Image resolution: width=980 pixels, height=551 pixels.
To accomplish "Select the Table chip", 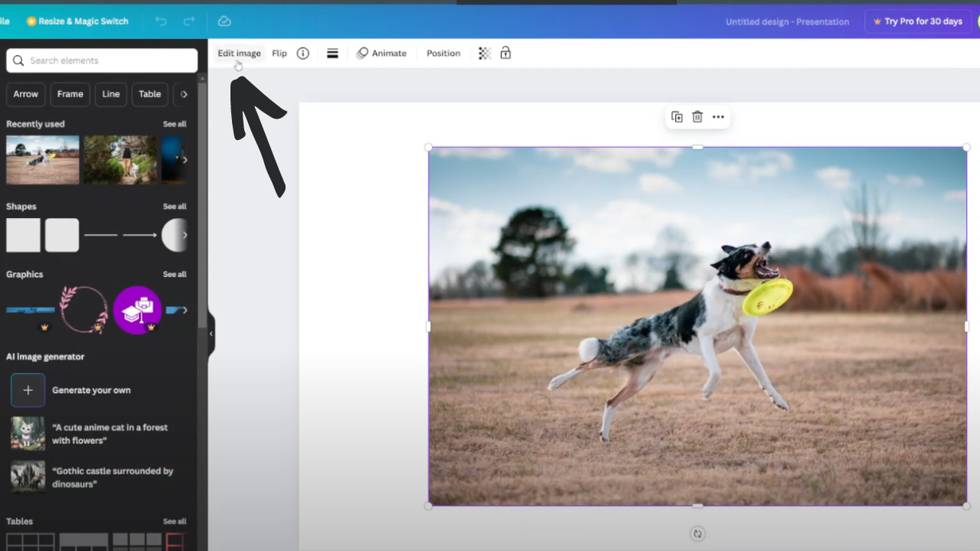I will coord(150,94).
